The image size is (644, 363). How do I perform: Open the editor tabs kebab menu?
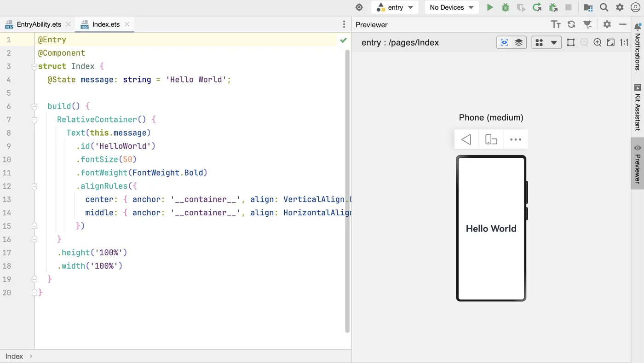point(344,24)
